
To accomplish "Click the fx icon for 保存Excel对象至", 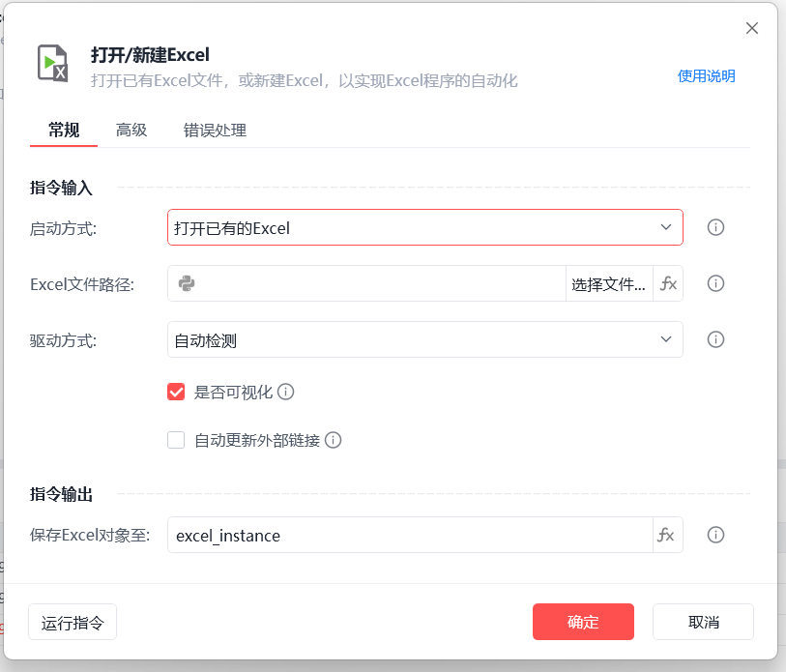I will (668, 535).
